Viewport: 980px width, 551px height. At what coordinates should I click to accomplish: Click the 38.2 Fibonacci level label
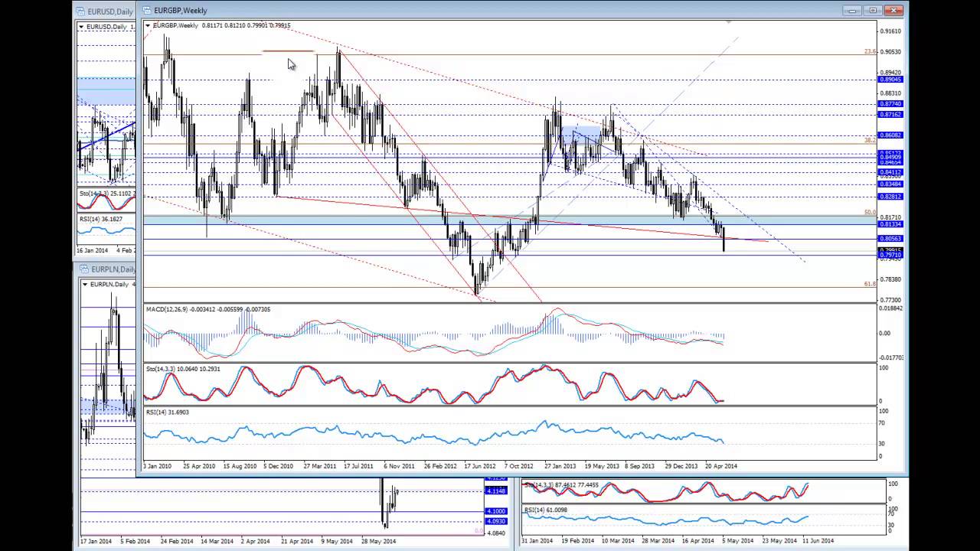coord(870,140)
